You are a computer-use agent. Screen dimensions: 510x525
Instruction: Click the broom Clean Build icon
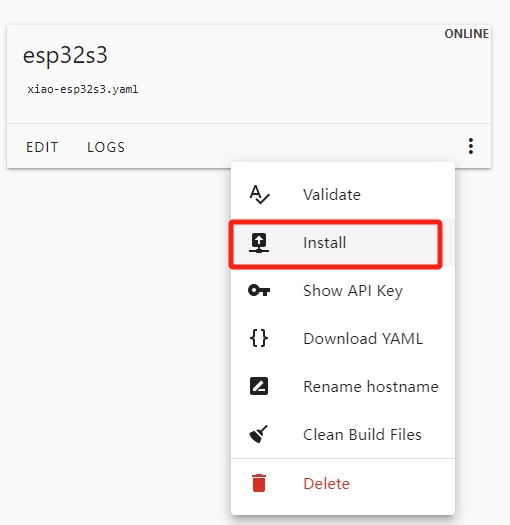pyautogui.click(x=259, y=434)
